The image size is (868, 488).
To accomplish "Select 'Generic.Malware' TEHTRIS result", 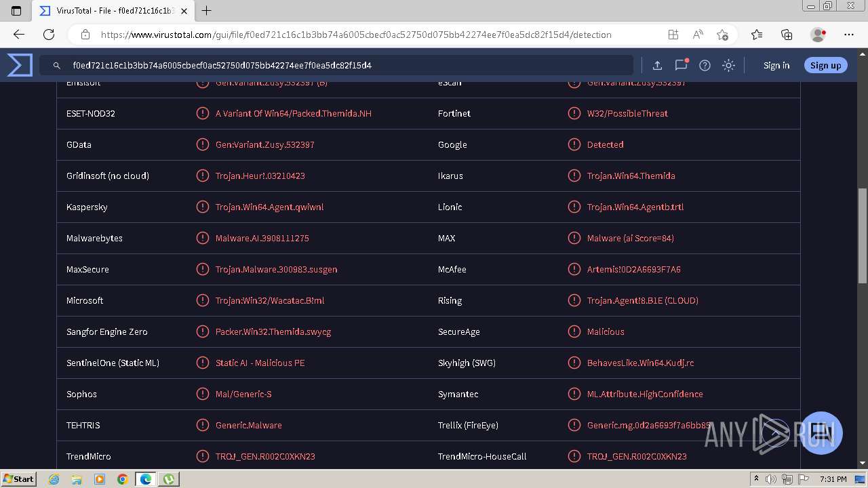I will click(249, 425).
